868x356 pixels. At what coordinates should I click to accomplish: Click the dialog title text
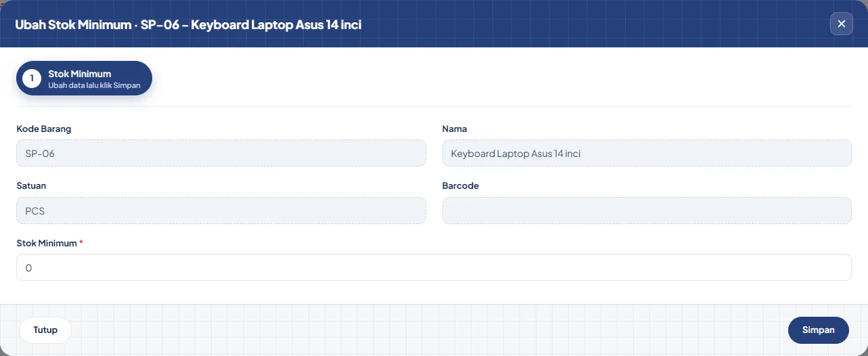click(x=188, y=24)
